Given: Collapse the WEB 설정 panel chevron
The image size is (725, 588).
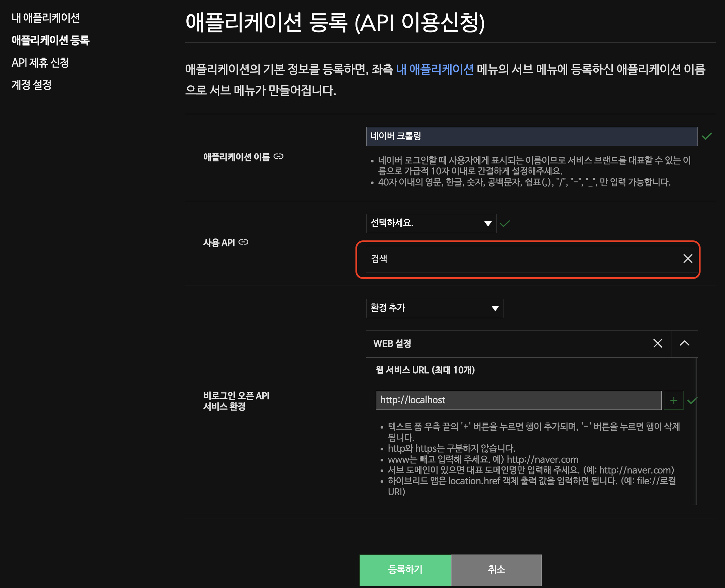Looking at the screenshot, I should tap(684, 344).
